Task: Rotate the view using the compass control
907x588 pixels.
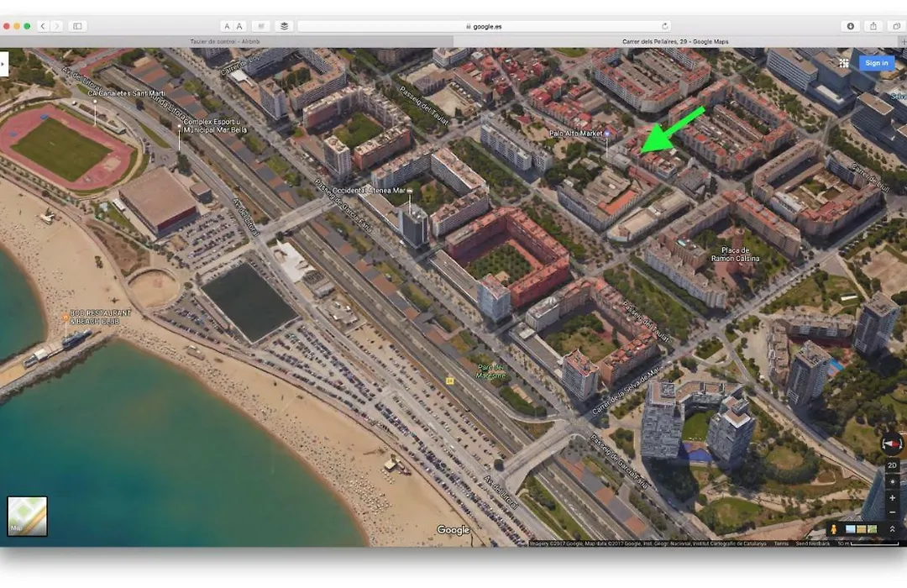Action: 891,444
